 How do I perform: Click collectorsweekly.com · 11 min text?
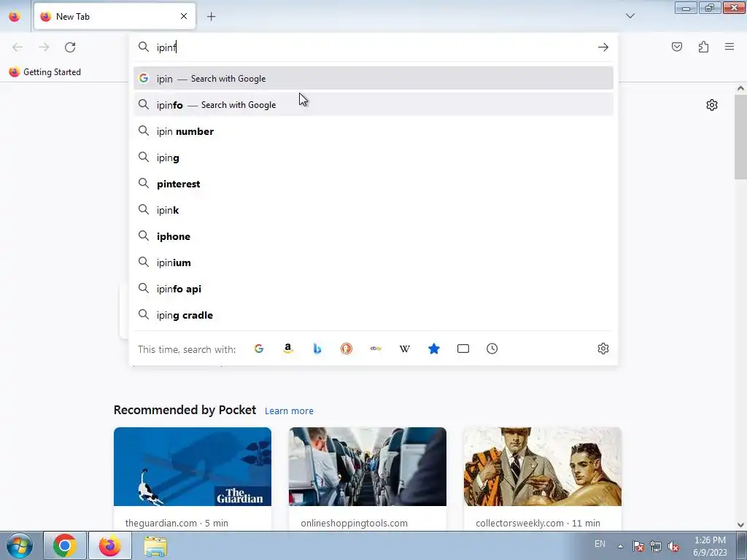pos(538,523)
